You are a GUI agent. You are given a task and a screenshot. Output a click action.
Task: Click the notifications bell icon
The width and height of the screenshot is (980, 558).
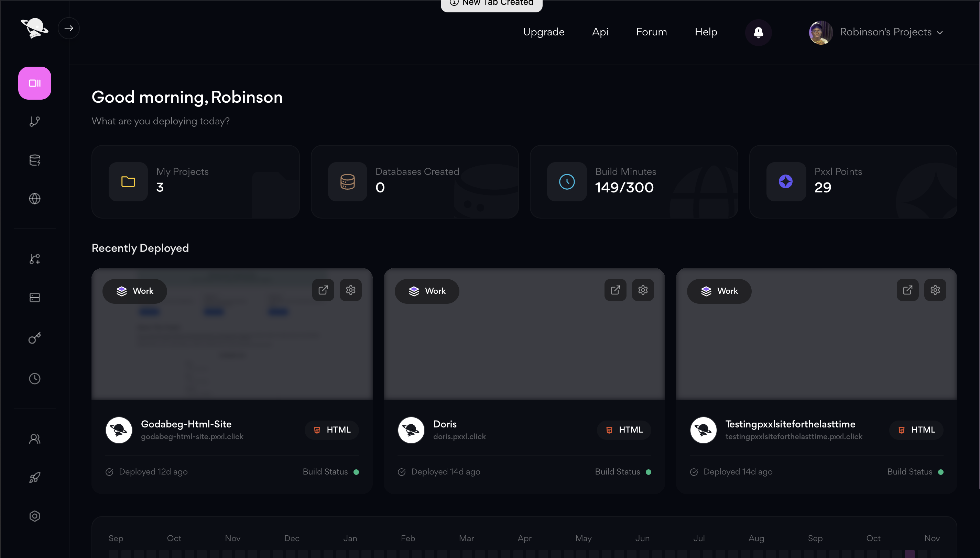(x=758, y=32)
